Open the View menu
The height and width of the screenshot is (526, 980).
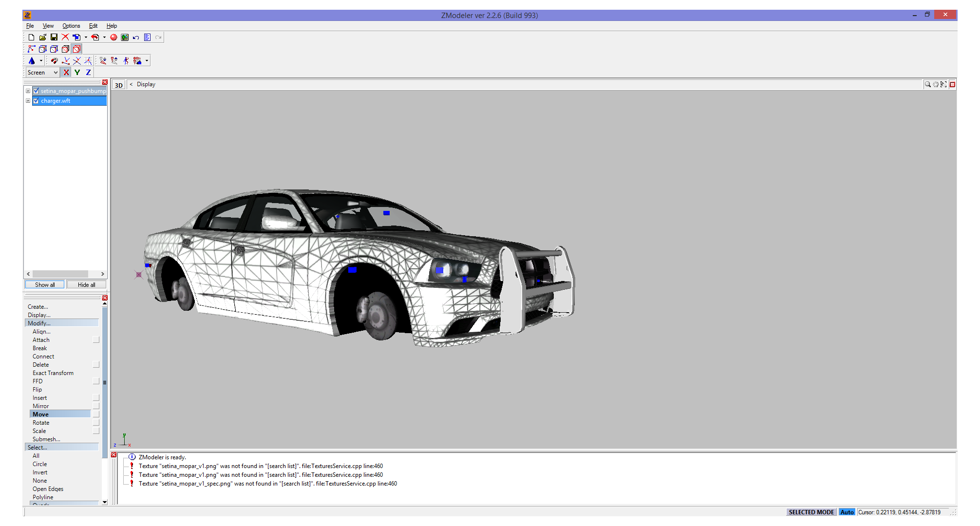coord(48,26)
